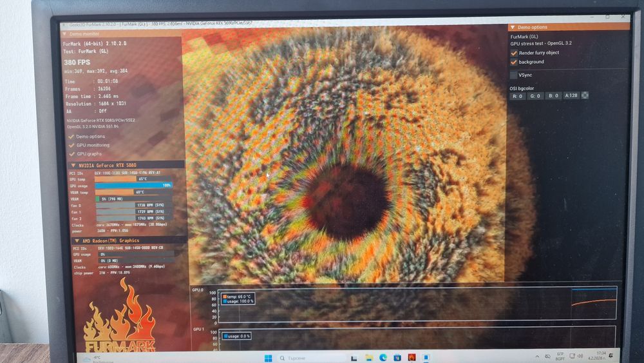Click the fan 1 RPM bar
The image size is (644, 363).
(x=135, y=211)
